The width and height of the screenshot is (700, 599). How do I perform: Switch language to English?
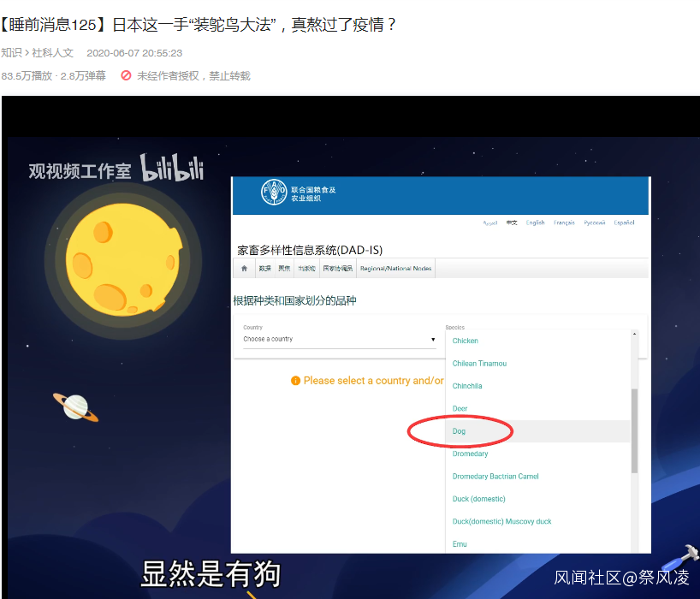tap(535, 222)
